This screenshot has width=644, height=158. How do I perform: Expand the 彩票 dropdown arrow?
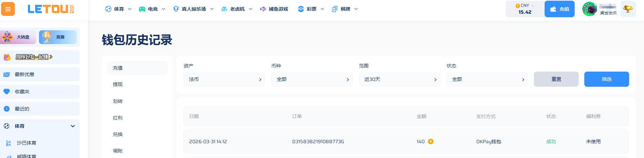pyautogui.click(x=322, y=9)
